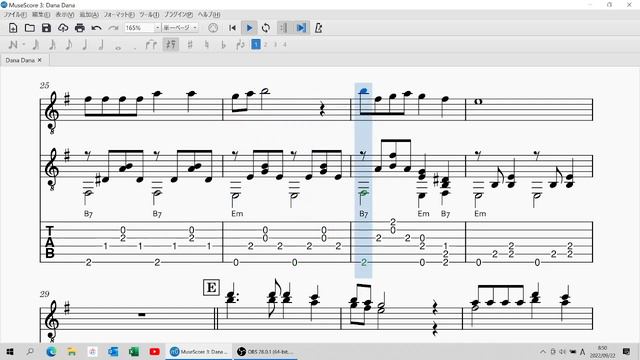Undo the last action
This screenshot has height=360, width=640.
pos(96,28)
